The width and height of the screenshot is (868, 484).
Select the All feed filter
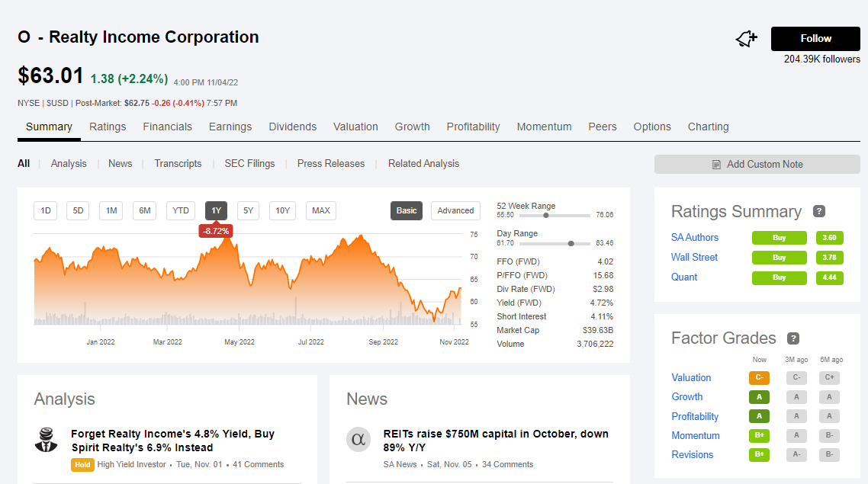click(x=24, y=164)
